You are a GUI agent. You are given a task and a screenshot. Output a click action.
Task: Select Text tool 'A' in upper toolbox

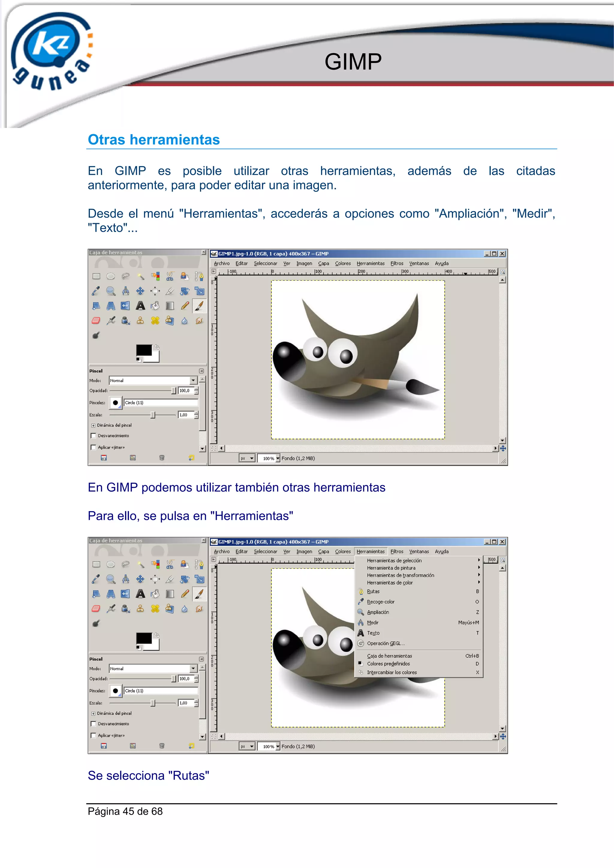[x=140, y=306]
